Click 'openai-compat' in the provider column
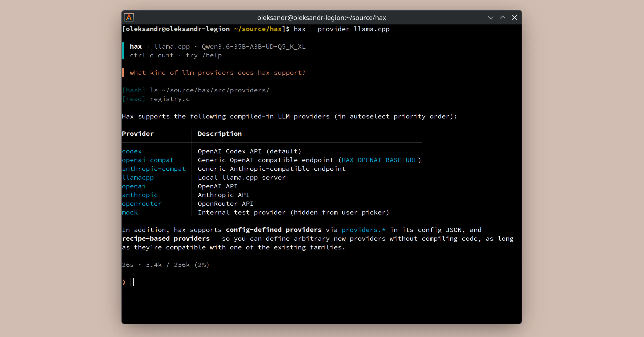This screenshot has width=644, height=337. click(148, 160)
